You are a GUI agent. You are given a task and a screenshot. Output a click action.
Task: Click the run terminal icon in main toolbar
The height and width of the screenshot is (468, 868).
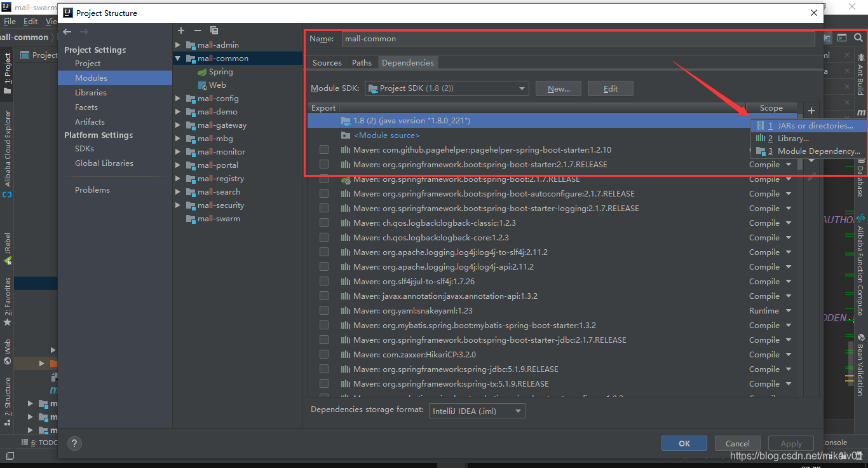click(842, 38)
